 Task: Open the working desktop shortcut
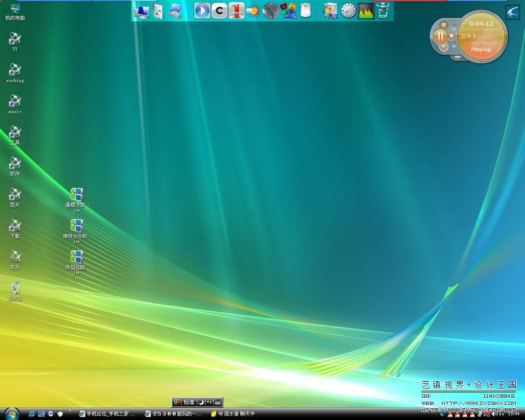point(14,73)
